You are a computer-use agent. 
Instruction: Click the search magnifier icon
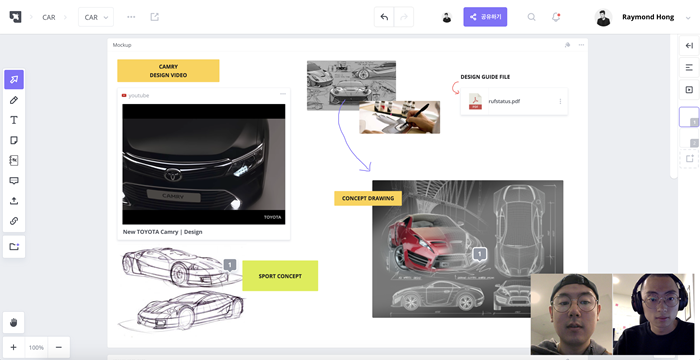coord(531,17)
